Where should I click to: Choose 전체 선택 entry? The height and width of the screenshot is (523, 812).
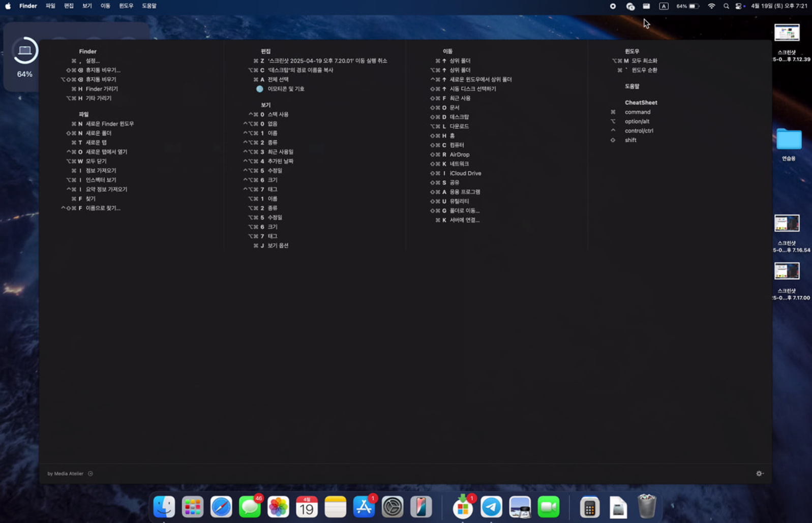(x=278, y=79)
